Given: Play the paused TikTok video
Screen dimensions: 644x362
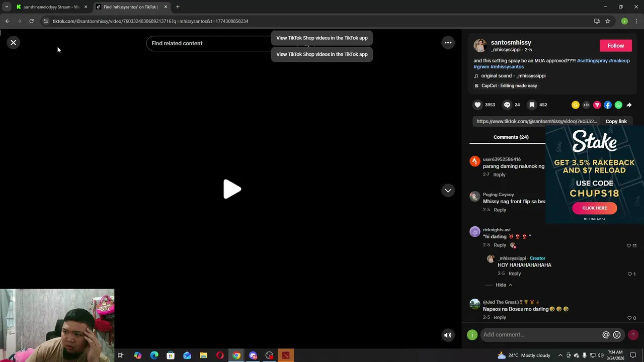Looking at the screenshot, I should click(x=232, y=190).
